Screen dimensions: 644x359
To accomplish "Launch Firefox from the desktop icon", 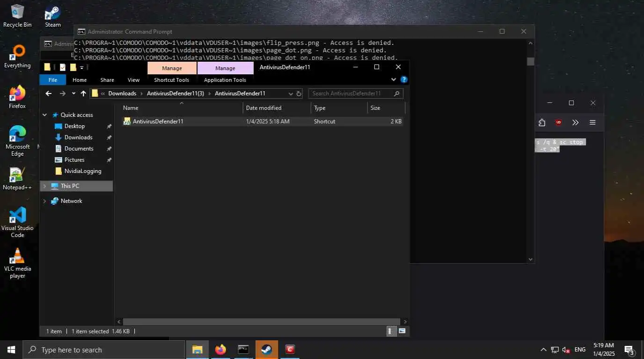I will coord(17,97).
